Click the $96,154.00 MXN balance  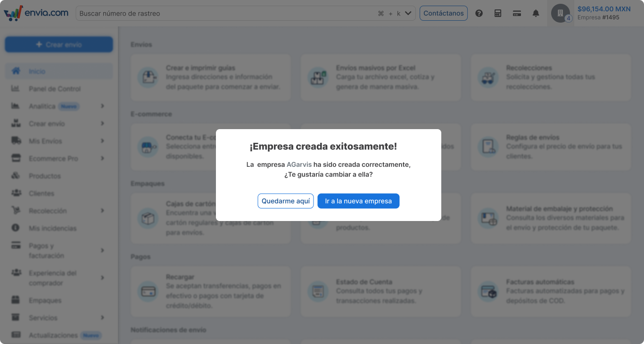tap(603, 9)
